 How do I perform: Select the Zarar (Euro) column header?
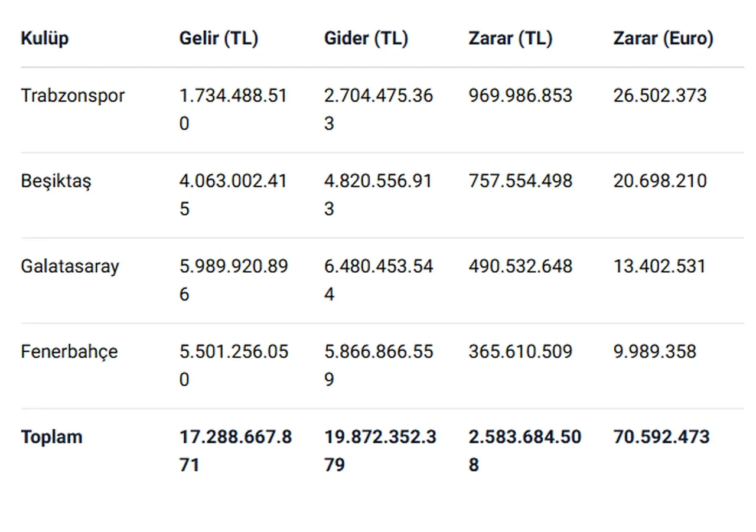(663, 38)
